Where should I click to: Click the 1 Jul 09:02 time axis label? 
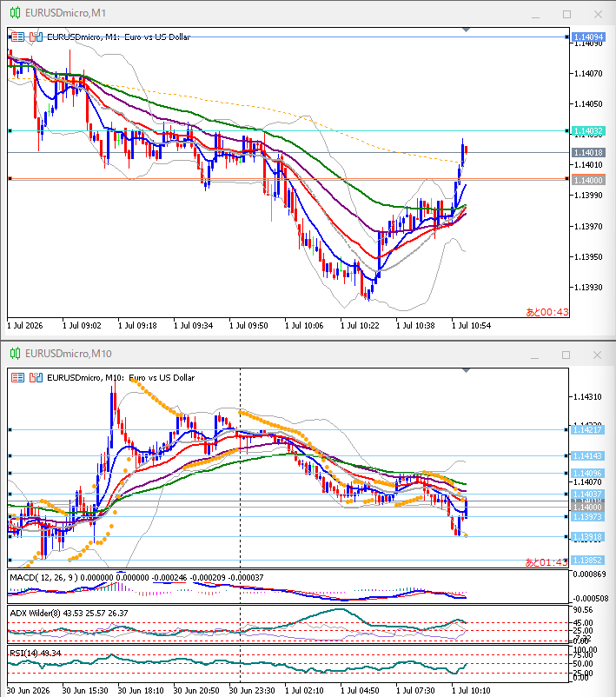(82, 325)
